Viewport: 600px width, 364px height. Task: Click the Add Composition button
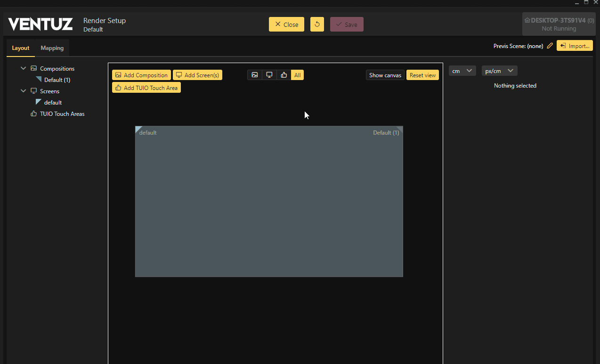point(141,75)
